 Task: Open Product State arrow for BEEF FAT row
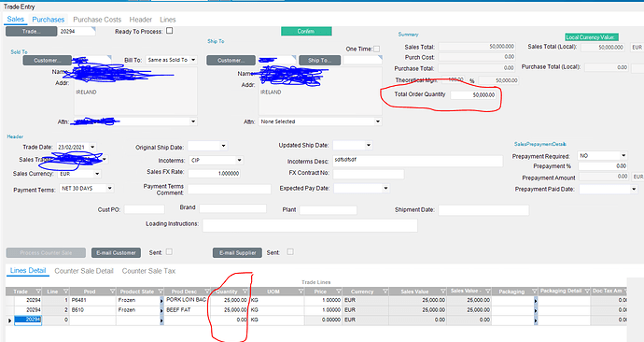click(161, 310)
